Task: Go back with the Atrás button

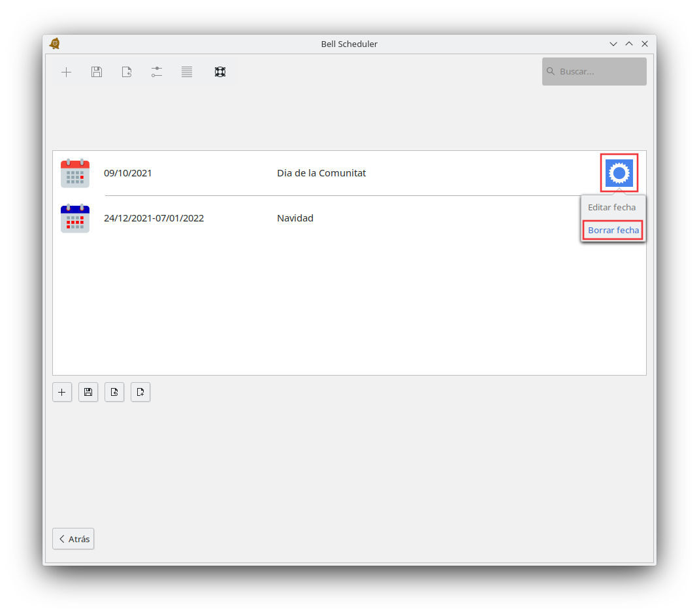Action: pyautogui.click(x=73, y=539)
